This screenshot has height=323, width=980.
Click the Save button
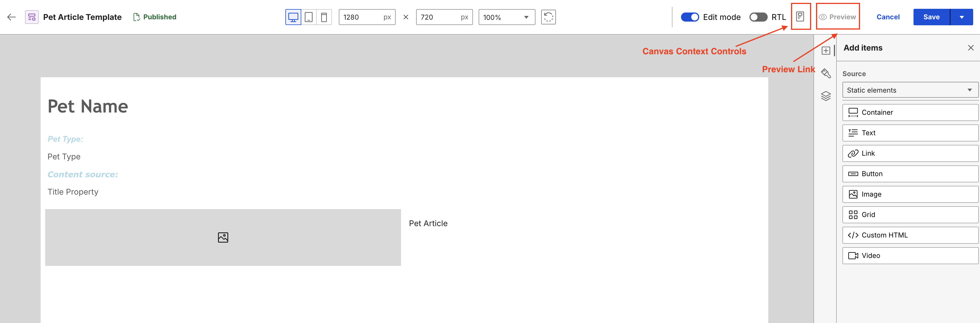click(x=931, y=17)
